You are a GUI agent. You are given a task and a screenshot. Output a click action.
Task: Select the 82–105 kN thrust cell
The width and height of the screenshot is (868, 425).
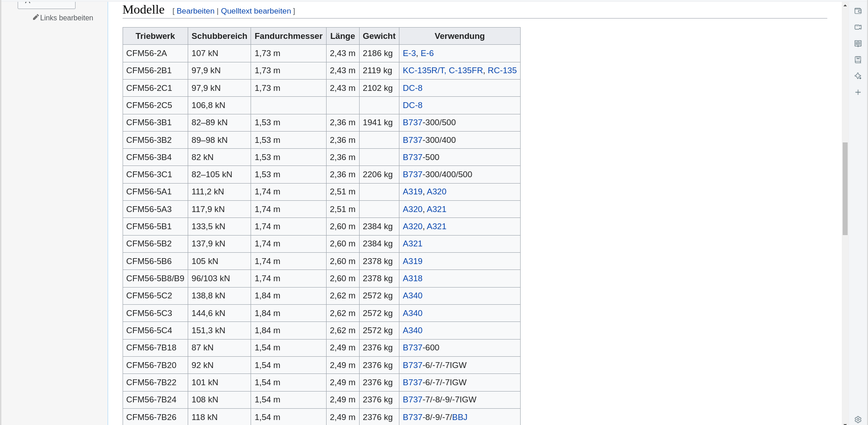(219, 175)
